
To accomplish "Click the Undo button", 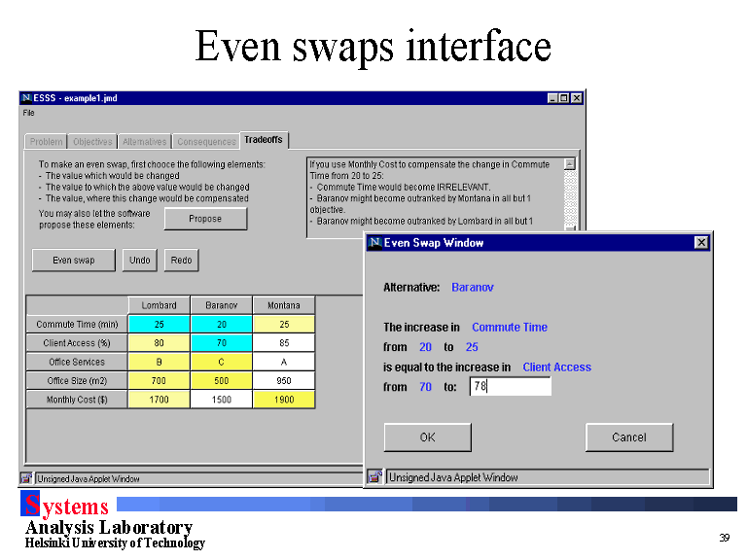I will click(140, 261).
